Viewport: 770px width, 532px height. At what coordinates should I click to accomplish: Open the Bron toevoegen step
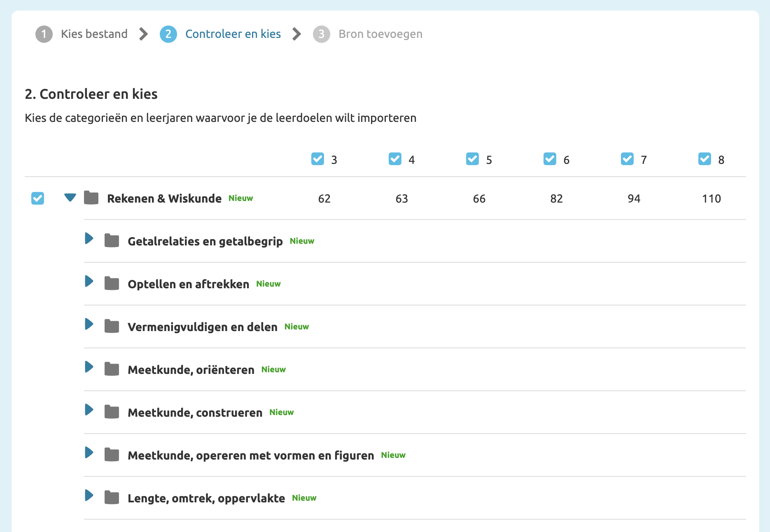tap(380, 34)
